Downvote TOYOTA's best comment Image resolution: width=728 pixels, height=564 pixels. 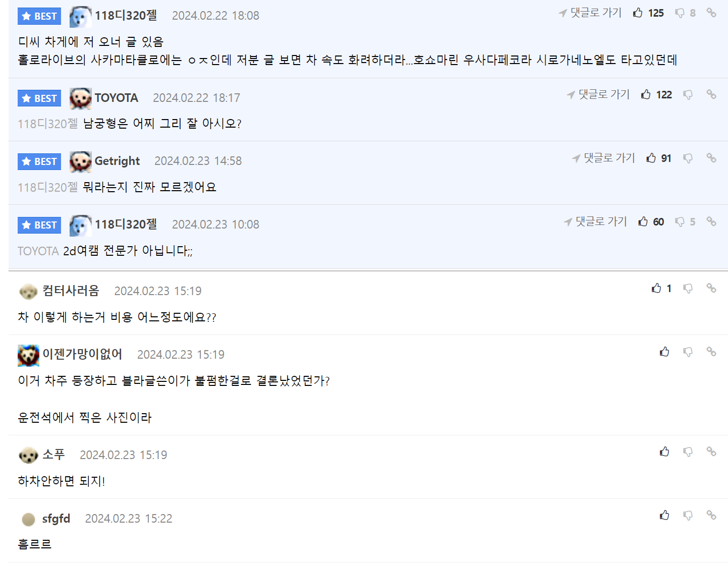point(688,95)
